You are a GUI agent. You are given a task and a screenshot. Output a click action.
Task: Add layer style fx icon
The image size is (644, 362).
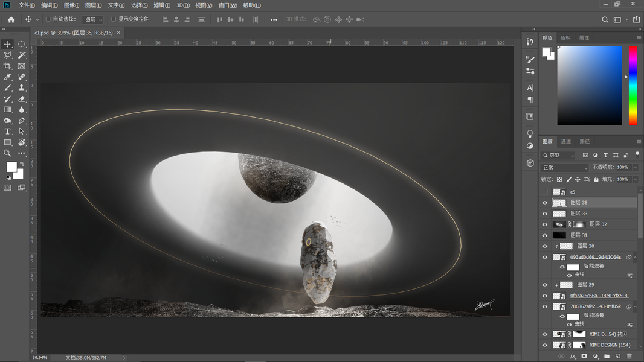(573, 356)
